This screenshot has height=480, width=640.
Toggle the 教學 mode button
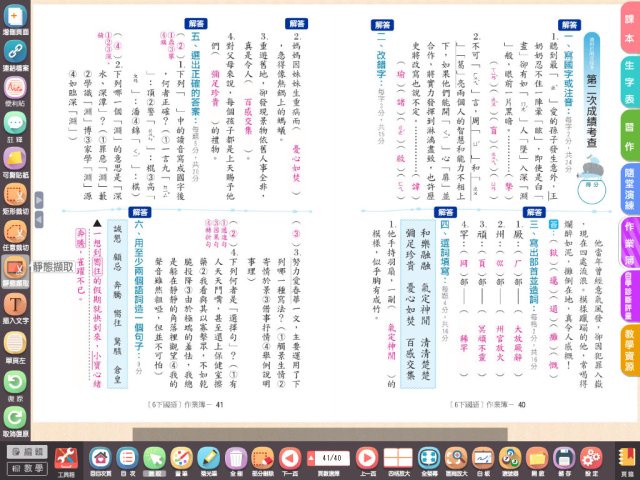[x=23, y=469]
